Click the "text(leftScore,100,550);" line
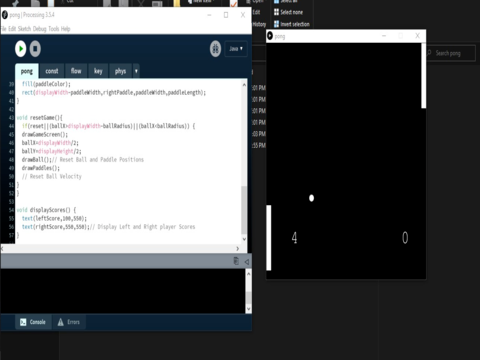 coord(54,218)
